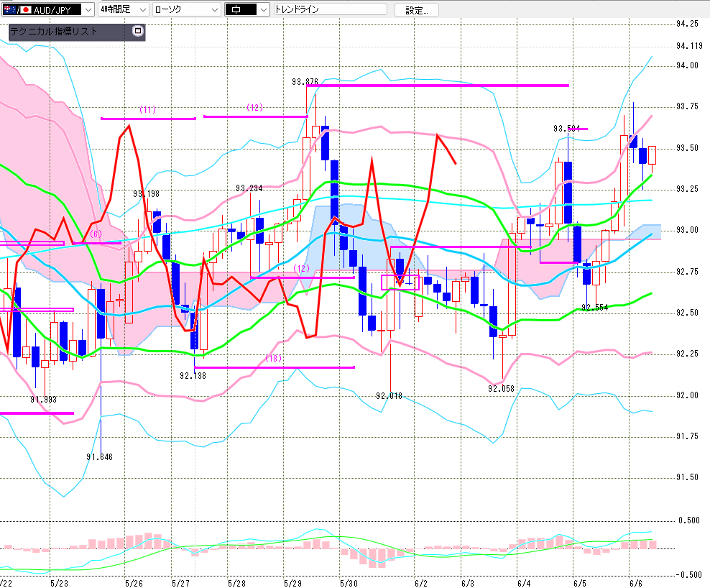Open the 4時間足 timeframe dropdown

click(123, 9)
